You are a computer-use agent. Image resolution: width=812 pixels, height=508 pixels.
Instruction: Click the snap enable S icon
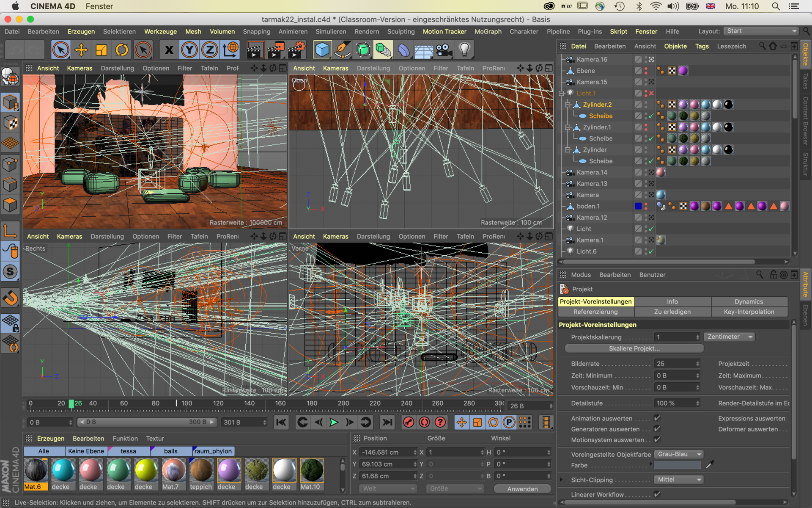coord(11,271)
